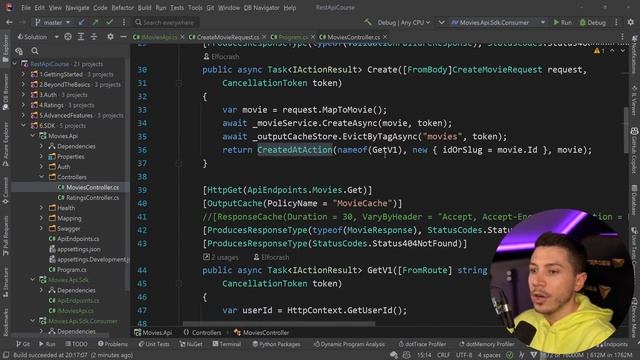Viewport: 640px width, 360px height.
Task: Click the Git update project arrow icon
Action: (82, 22)
